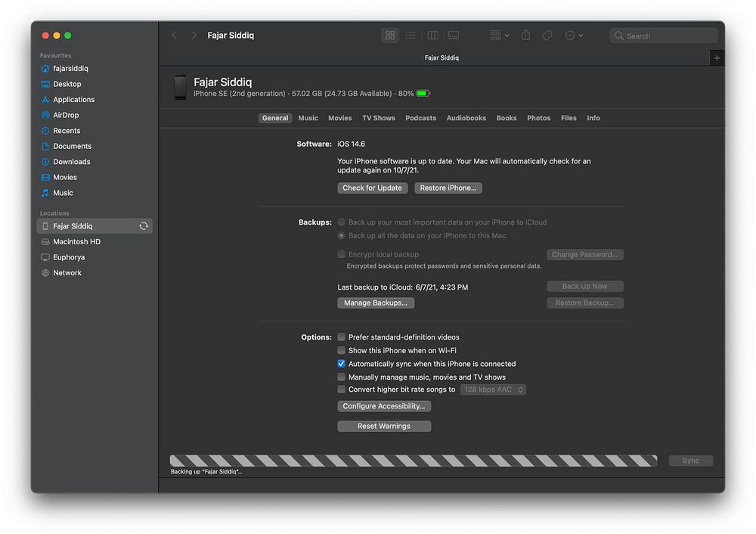Click Back Up Now button
756x534 pixels.
(585, 287)
